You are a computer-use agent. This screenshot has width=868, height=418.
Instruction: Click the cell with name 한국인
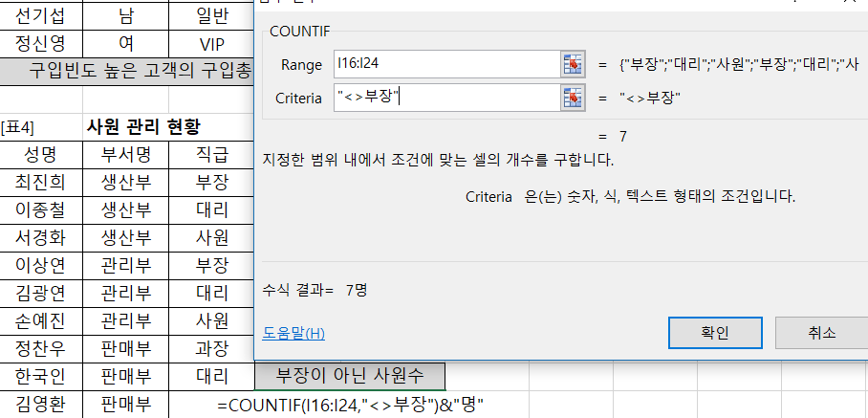click(x=42, y=375)
